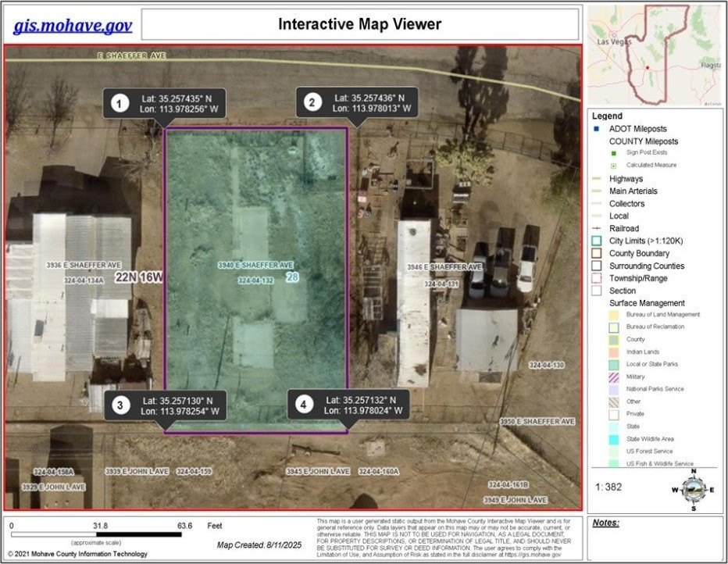Click the Railroad legend line symbol
This screenshot has height=564, width=728.
pyautogui.click(x=595, y=228)
